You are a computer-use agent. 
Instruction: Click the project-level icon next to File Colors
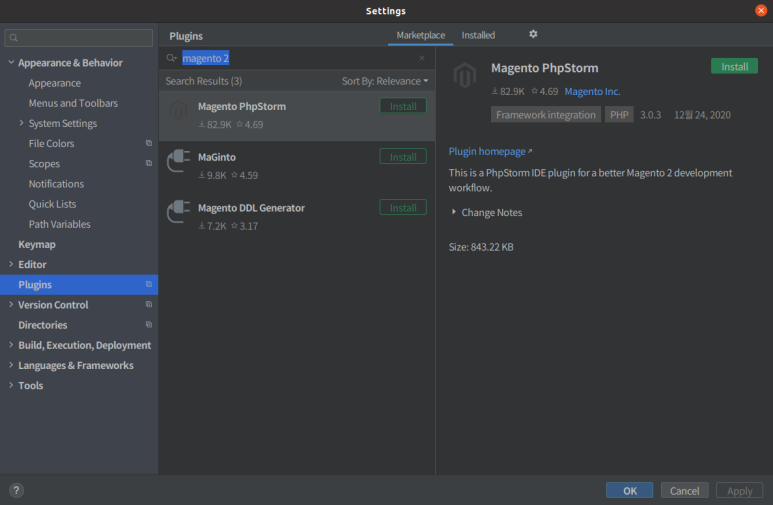pyautogui.click(x=149, y=143)
